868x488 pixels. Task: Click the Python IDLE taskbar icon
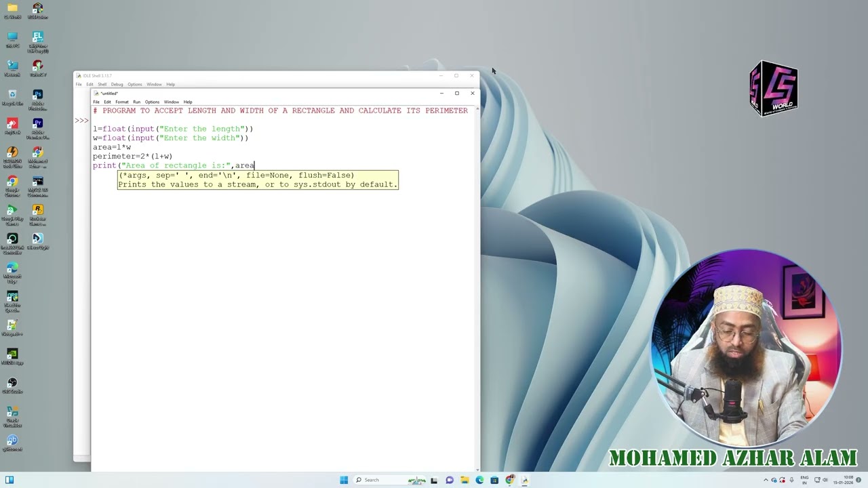(x=525, y=480)
